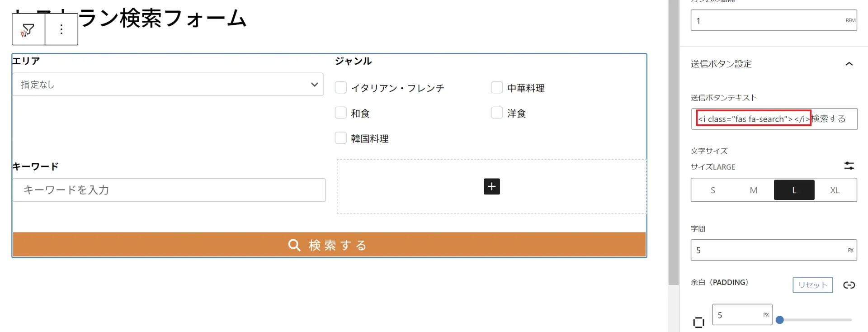Viewport: 868px width, 332px height.
Task: Select the XL font size option
Action: (x=835, y=190)
